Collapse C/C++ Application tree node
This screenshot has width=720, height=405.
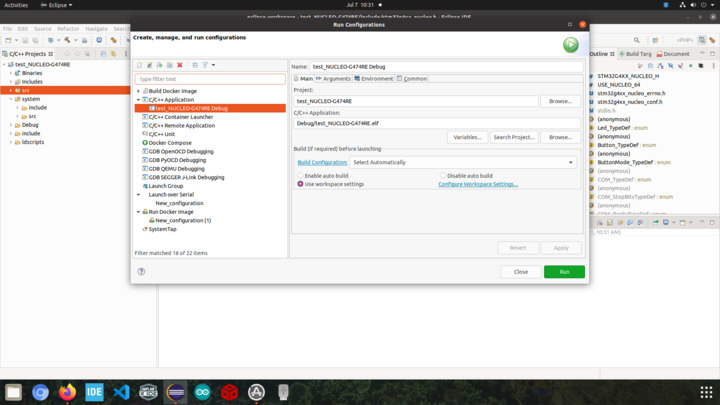pos(139,100)
